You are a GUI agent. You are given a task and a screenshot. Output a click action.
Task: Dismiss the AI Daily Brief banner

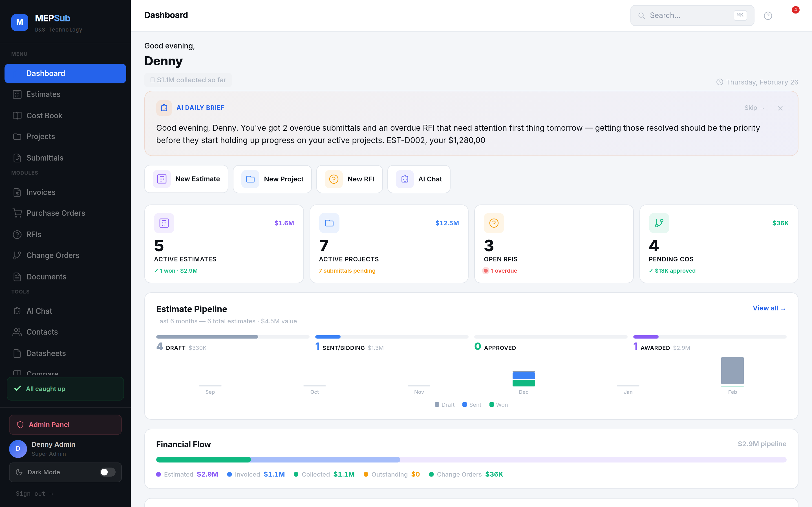780,108
